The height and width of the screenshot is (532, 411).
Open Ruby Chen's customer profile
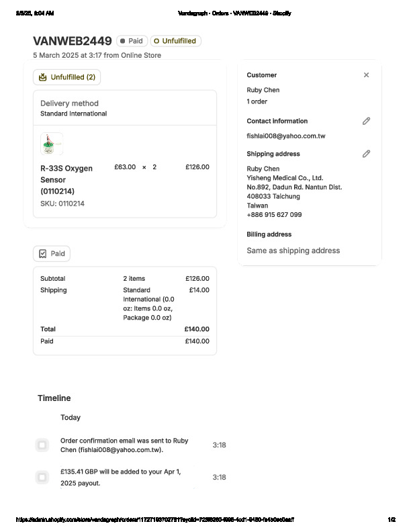(263, 90)
